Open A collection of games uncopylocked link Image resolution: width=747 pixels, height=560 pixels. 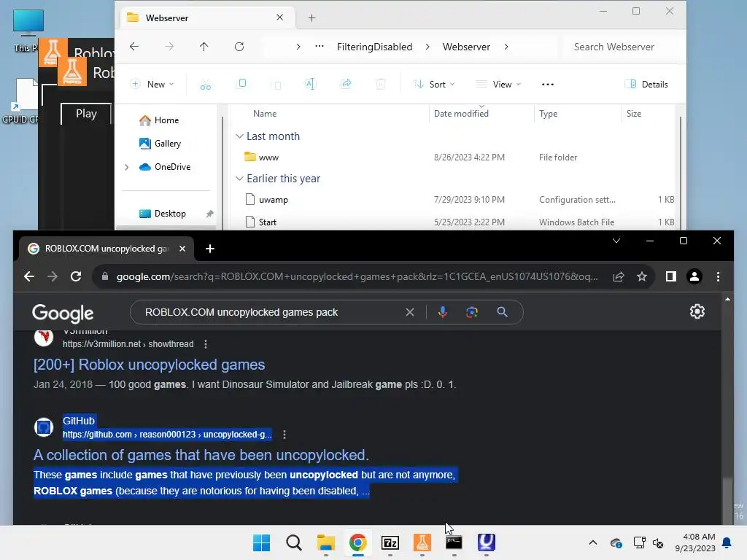click(201, 455)
